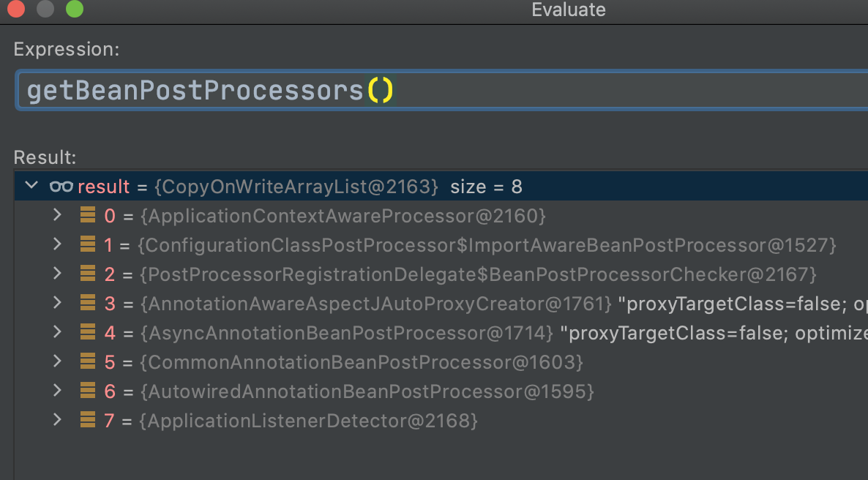The width and height of the screenshot is (868, 480).
Task: Click the field icon of element 4
Action: pos(88,332)
